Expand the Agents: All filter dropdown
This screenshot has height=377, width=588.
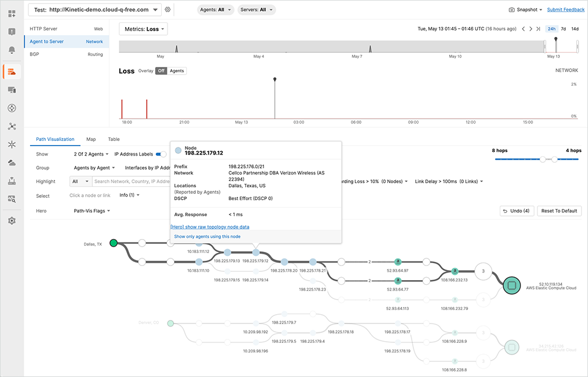(x=216, y=9)
